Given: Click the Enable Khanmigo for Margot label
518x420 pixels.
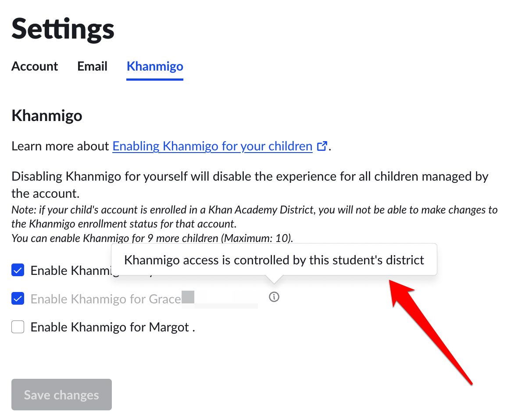Looking at the screenshot, I should (113, 327).
